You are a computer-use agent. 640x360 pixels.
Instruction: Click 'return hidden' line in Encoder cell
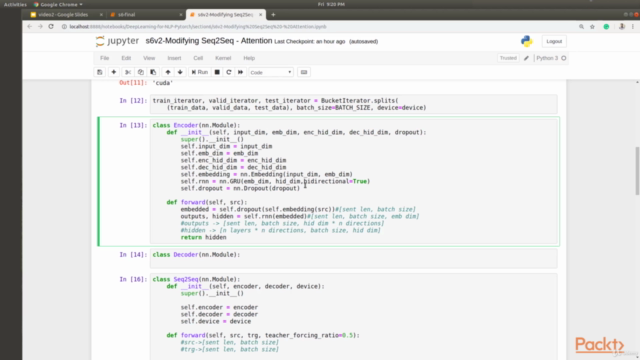point(203,238)
